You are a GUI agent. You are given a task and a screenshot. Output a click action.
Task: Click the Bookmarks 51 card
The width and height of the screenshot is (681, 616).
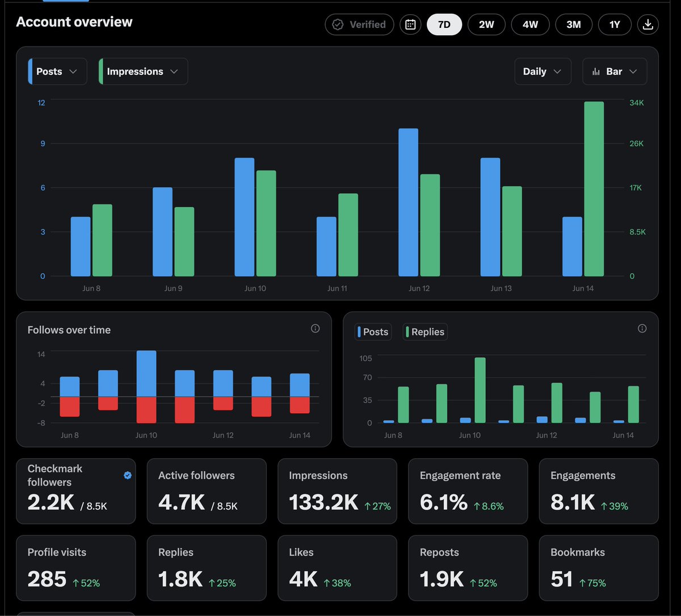pos(599,568)
